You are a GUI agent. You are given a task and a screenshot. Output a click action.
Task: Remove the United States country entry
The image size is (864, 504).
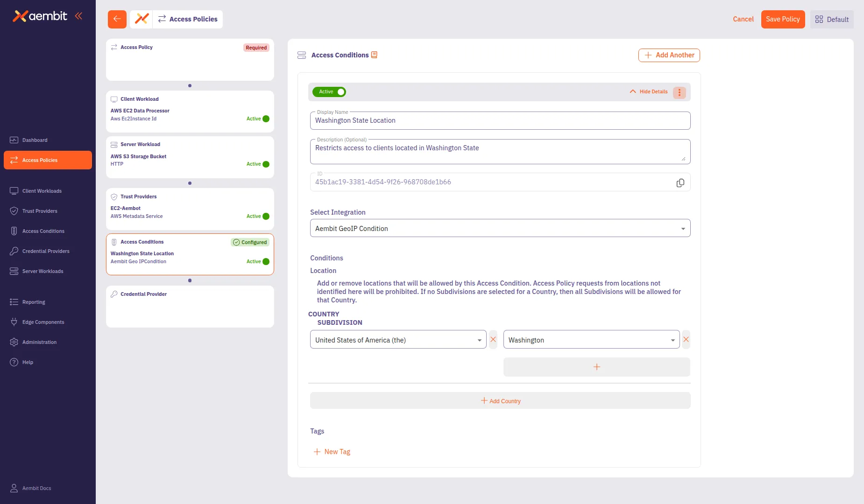493,340
